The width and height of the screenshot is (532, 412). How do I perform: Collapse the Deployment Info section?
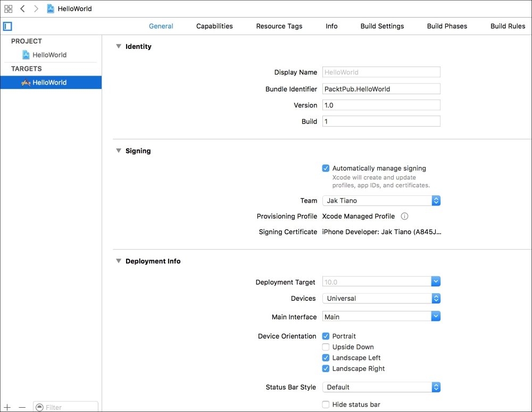click(119, 261)
